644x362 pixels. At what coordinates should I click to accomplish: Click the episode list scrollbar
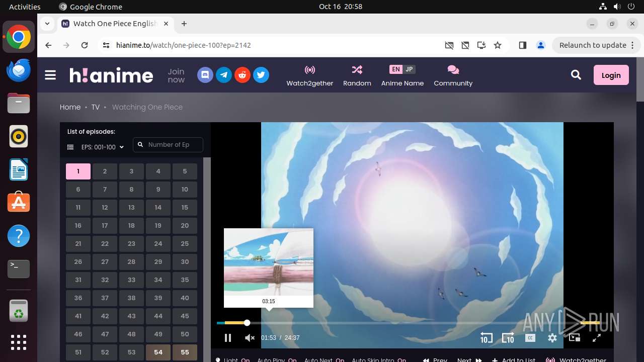coord(207,259)
